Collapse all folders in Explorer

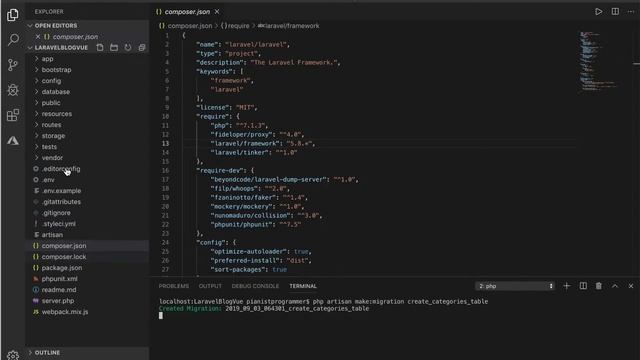click(x=142, y=47)
